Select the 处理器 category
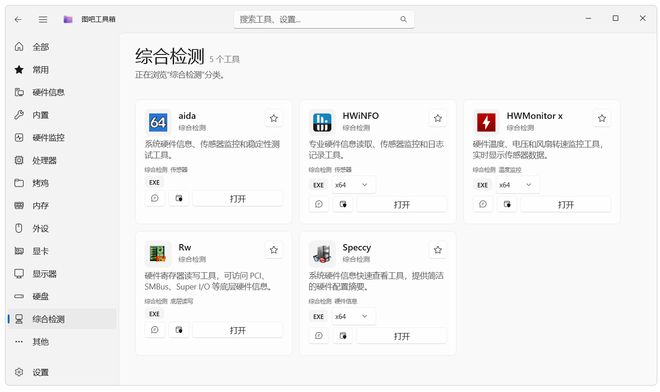This screenshot has height=392, width=660. [61, 160]
